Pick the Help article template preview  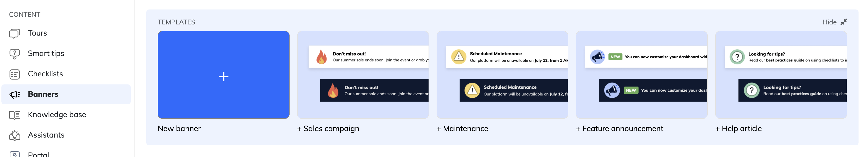click(x=781, y=75)
